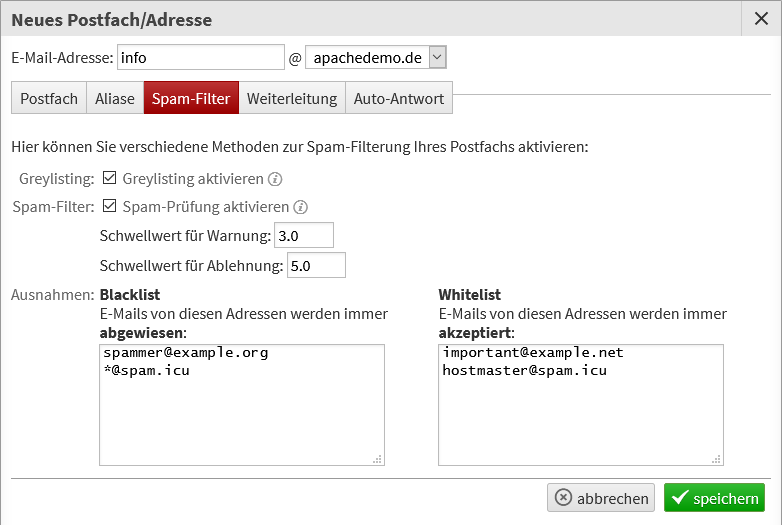The height and width of the screenshot is (525, 782).
Task: Switch to the Postfach tab
Action: [49, 98]
